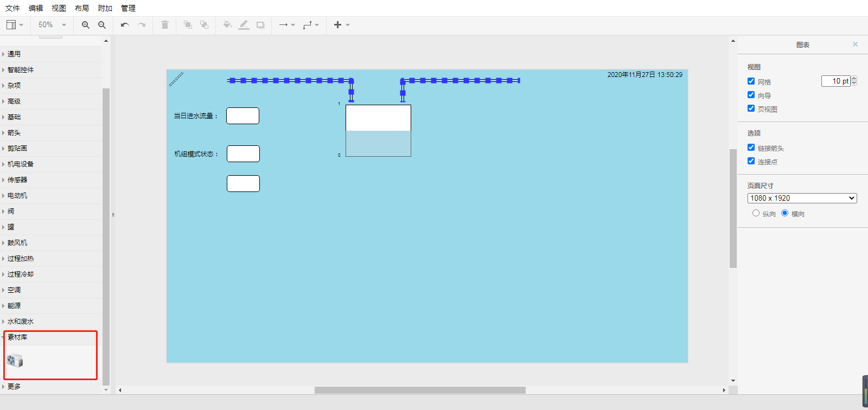Click the undo arrow icon
Image resolution: width=868 pixels, height=410 pixels.
click(x=125, y=25)
